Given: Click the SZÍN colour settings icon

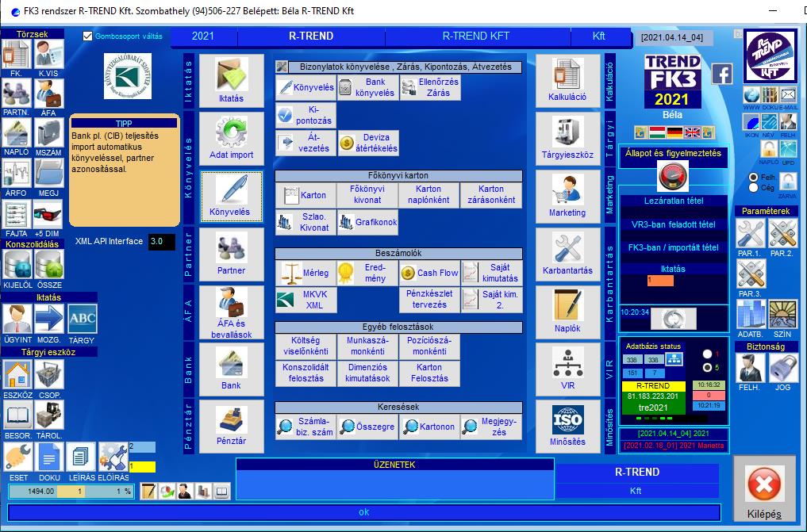Looking at the screenshot, I should (x=783, y=315).
